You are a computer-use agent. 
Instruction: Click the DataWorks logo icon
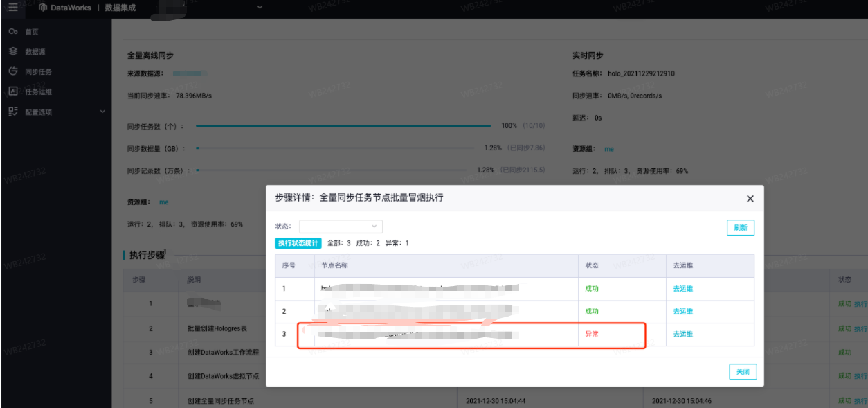tap(43, 8)
